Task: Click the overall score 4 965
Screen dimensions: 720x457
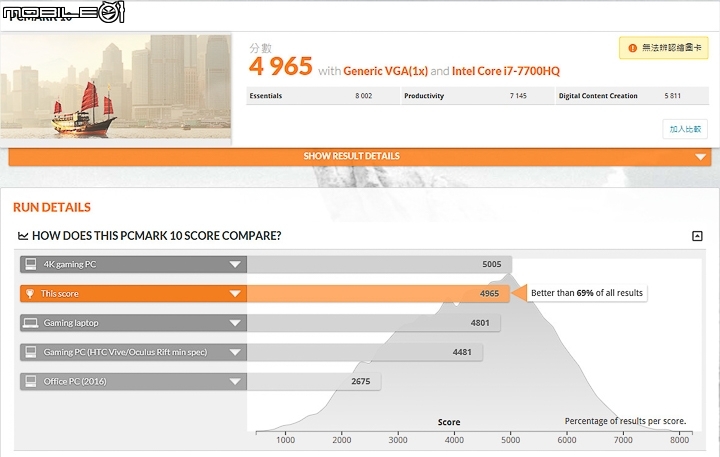Action: (281, 67)
